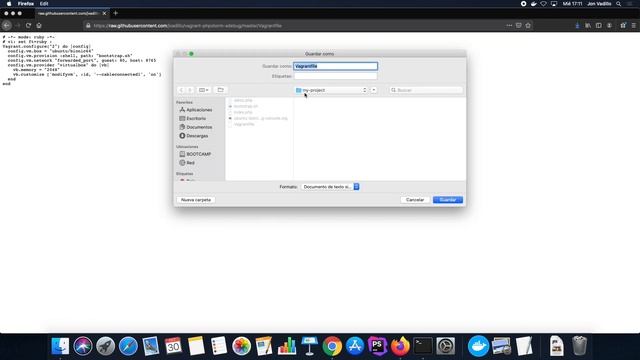Open Finder from the Dock
The height and width of the screenshot is (360, 640).
point(60,346)
